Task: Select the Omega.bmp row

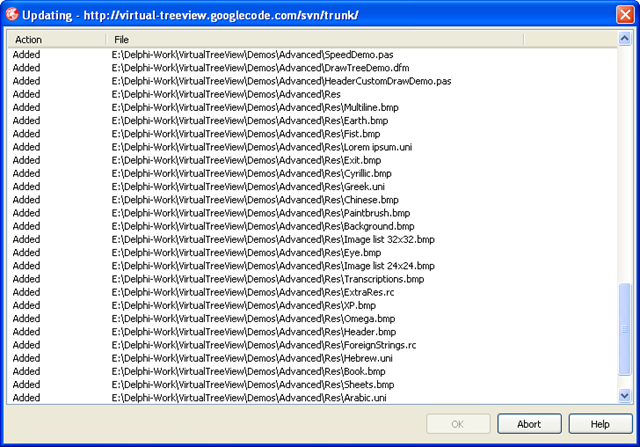Action: tap(312, 318)
